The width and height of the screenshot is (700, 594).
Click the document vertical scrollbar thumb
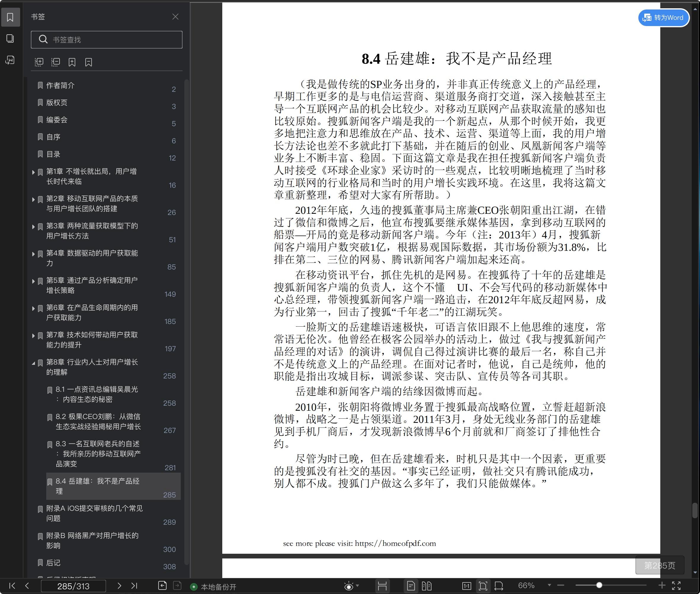[695, 510]
